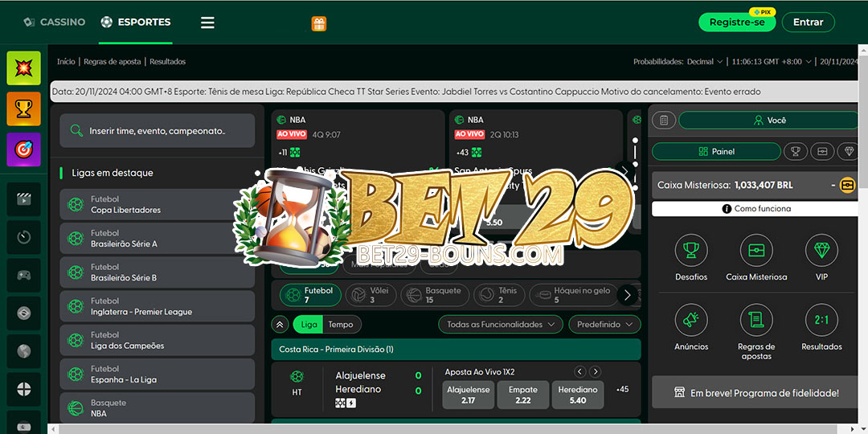Click the Registre-se button
This screenshot has height=434, width=868.
[x=737, y=23]
